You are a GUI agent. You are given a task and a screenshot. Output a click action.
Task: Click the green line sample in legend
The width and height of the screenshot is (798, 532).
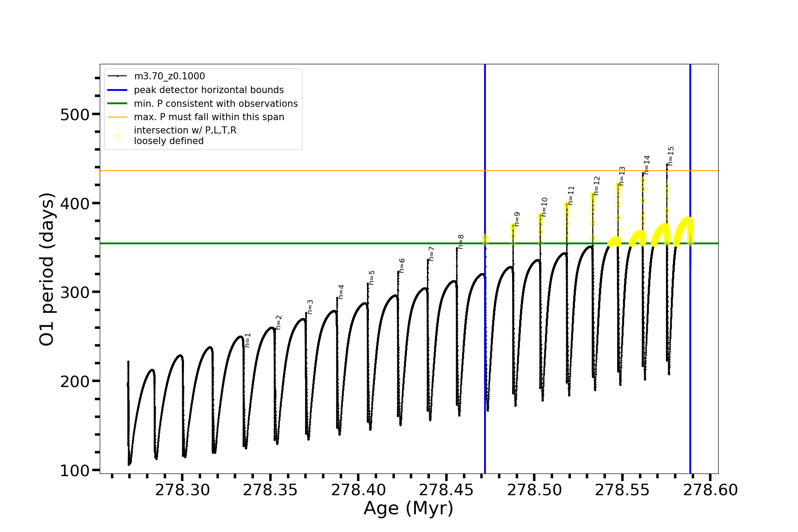117,104
